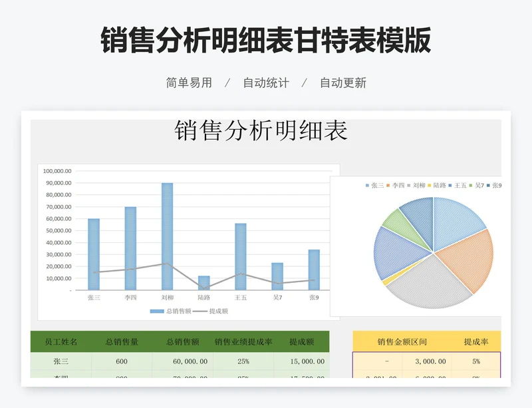Image resolution: width=532 pixels, height=408 pixels.
Task: Click the 吴7 bar in bar chart
Action: [x=277, y=276]
